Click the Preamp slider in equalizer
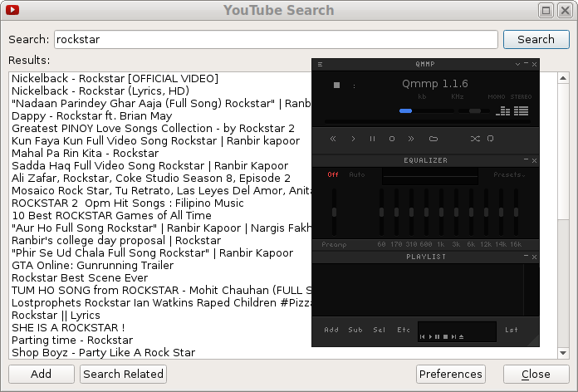This screenshot has width=578, height=392. click(334, 212)
